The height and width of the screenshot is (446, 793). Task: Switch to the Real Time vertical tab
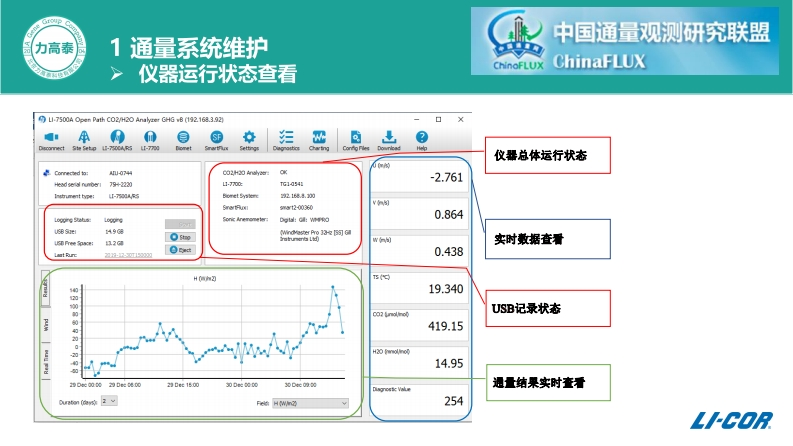click(x=44, y=359)
